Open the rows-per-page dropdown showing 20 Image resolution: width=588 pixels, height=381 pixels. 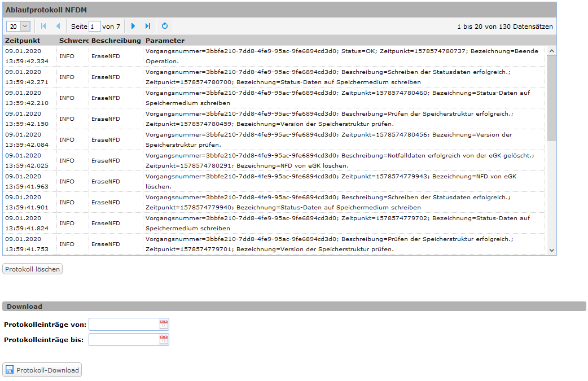click(x=19, y=26)
